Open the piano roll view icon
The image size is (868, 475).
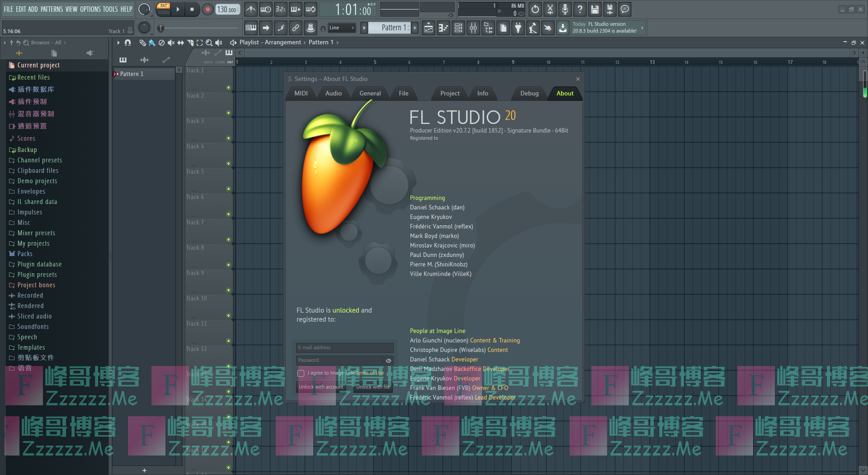[443, 28]
